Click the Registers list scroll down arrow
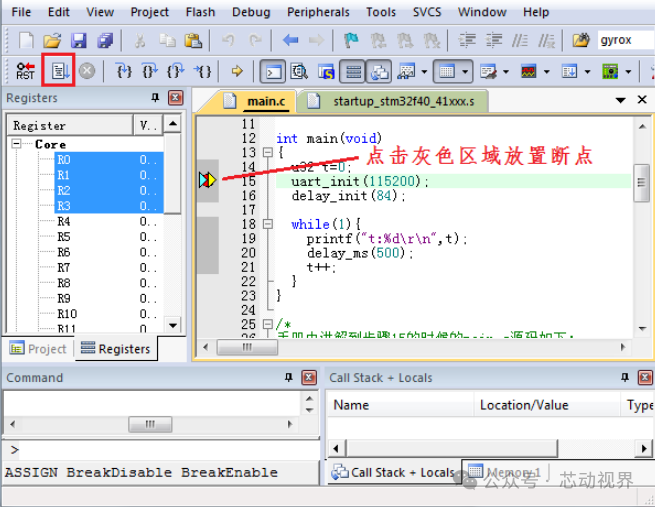The image size is (655, 507). pos(173,324)
